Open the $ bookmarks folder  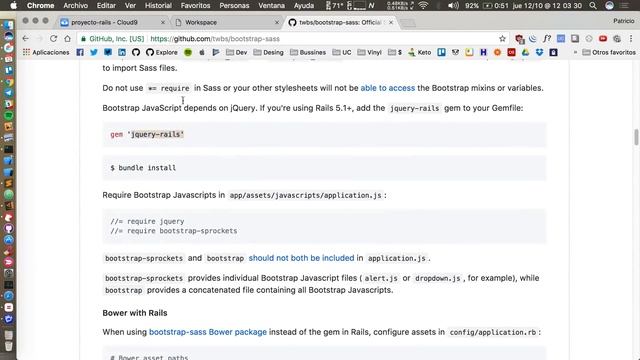tap(395, 52)
